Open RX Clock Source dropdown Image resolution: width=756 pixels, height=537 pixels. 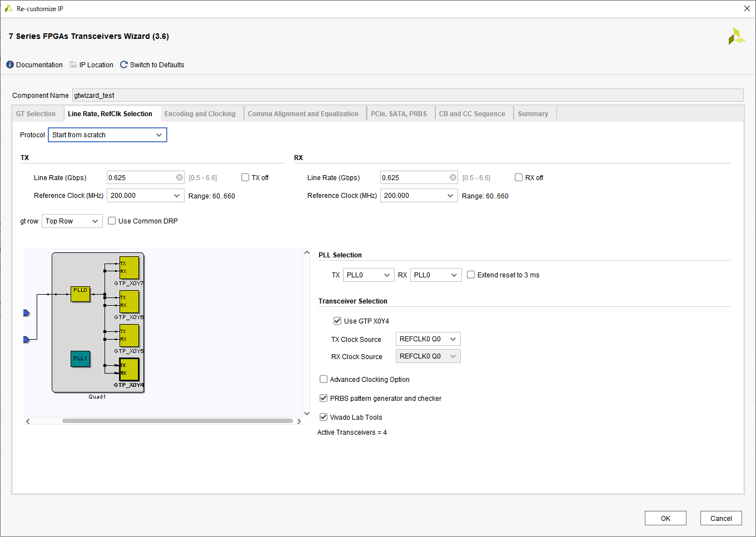428,356
